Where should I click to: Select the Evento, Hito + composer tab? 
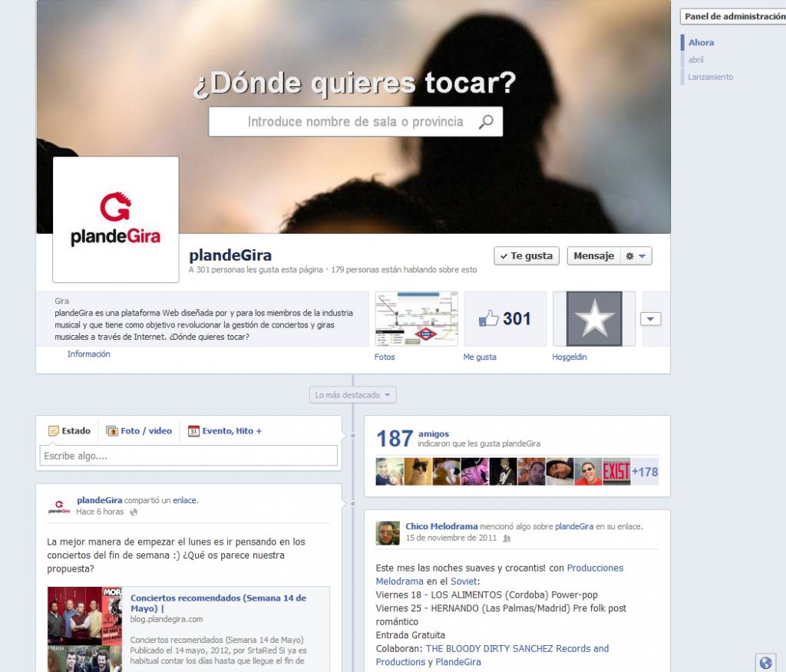[225, 431]
